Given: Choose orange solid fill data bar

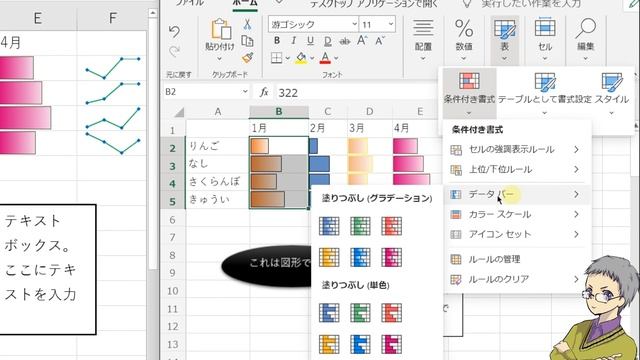Looking at the screenshot, I should [329, 344].
